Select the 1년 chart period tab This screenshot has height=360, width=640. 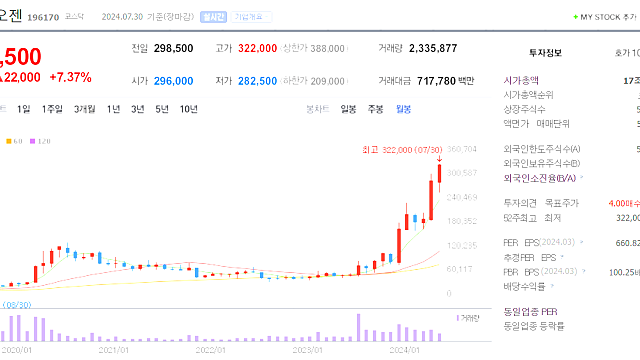[113, 109]
